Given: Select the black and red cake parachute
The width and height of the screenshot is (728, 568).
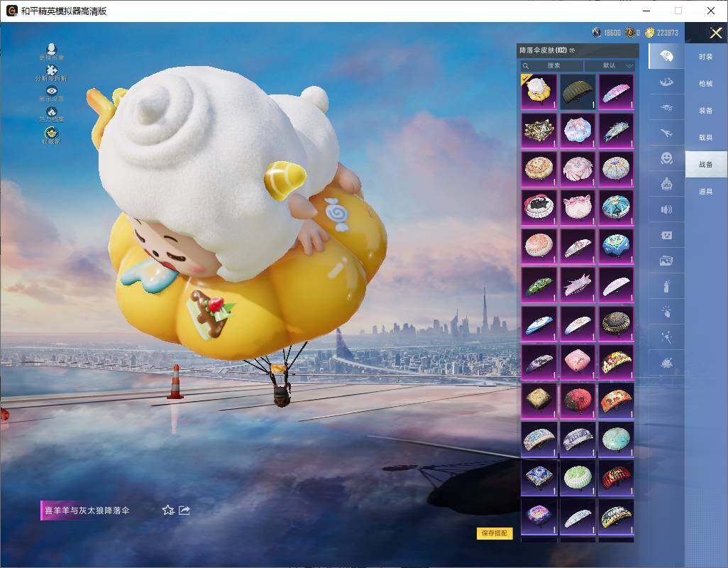Looking at the screenshot, I should coord(539,207).
